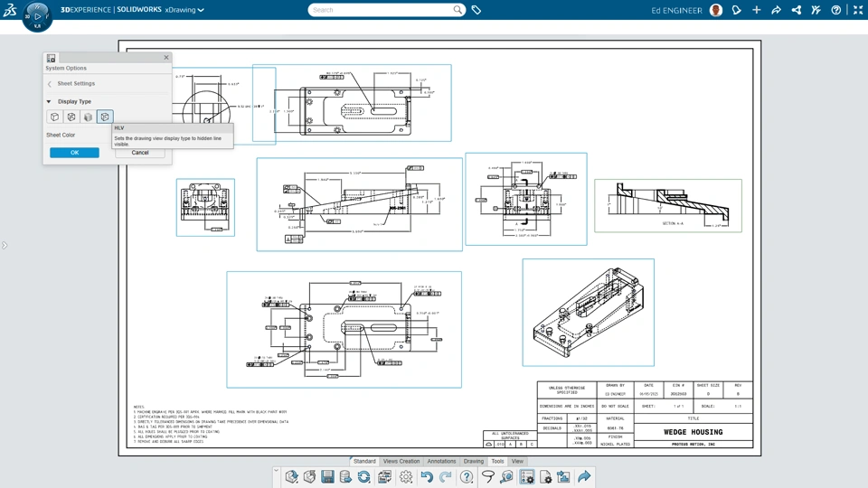Open the collaboration network icon
Viewport: 868px width, 488px height.
(796, 10)
